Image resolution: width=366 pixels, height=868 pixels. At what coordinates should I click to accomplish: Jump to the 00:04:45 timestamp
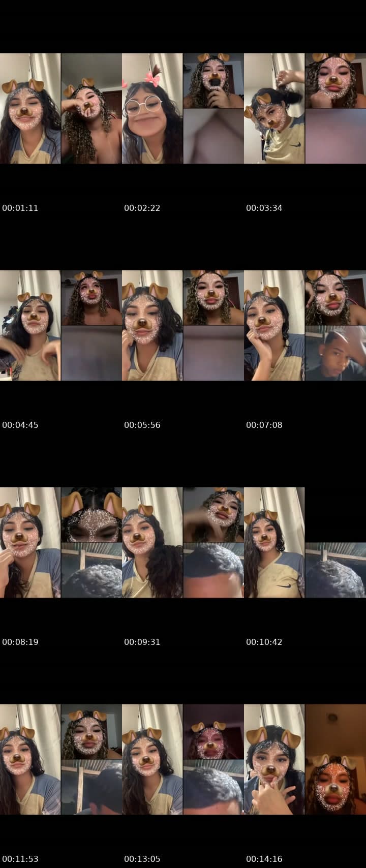point(20,425)
